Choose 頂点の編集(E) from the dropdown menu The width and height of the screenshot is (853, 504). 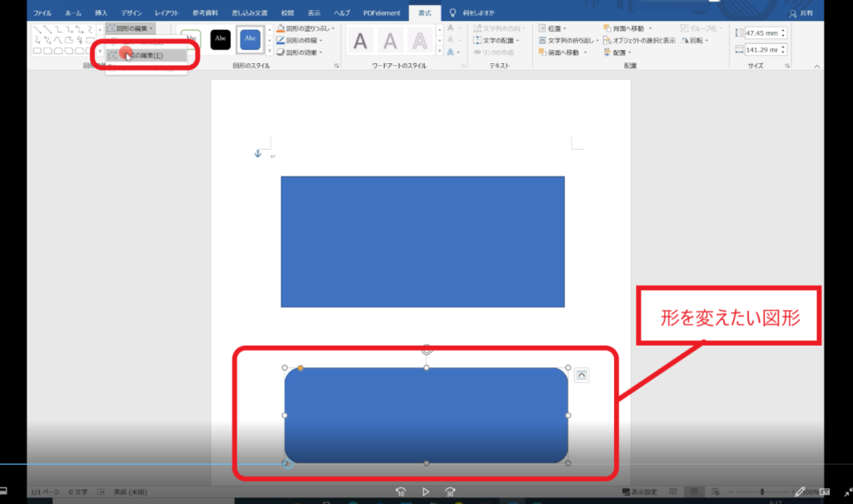tap(143, 56)
